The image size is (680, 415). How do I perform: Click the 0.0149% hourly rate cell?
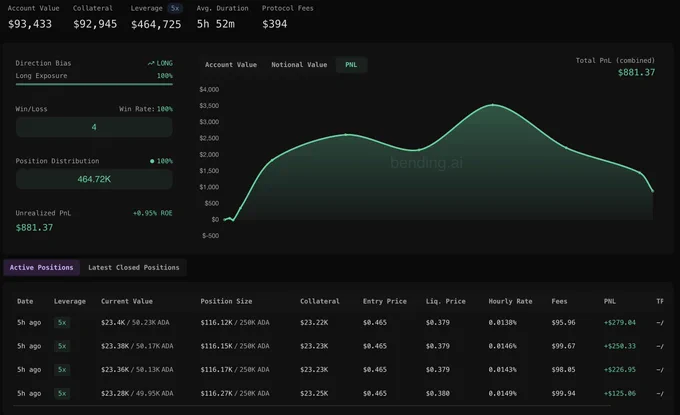[502, 393]
